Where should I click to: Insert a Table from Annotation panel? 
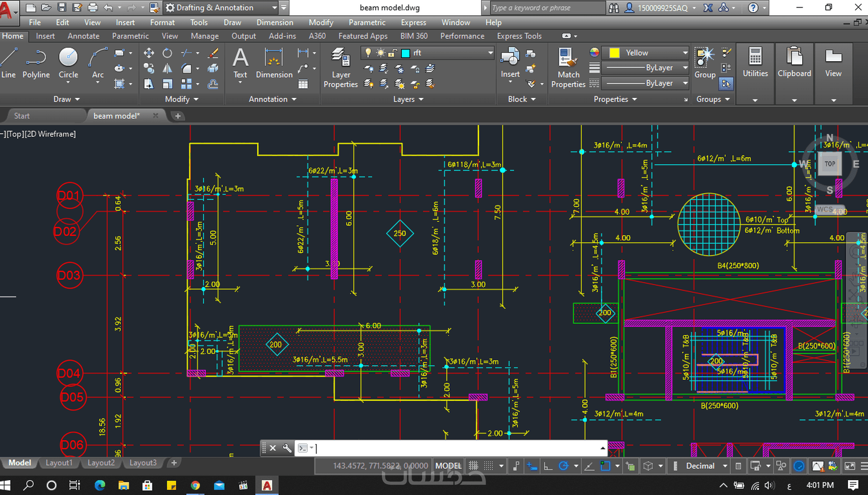[x=303, y=84]
